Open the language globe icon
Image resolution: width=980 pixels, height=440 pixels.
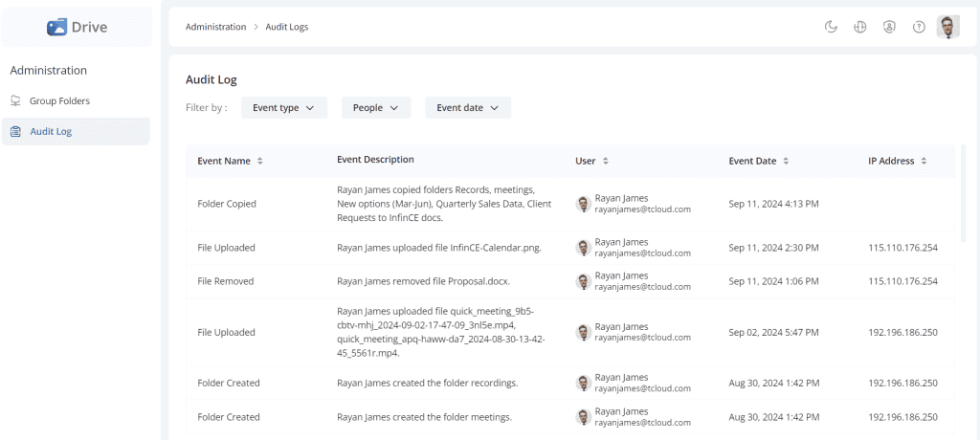click(860, 27)
